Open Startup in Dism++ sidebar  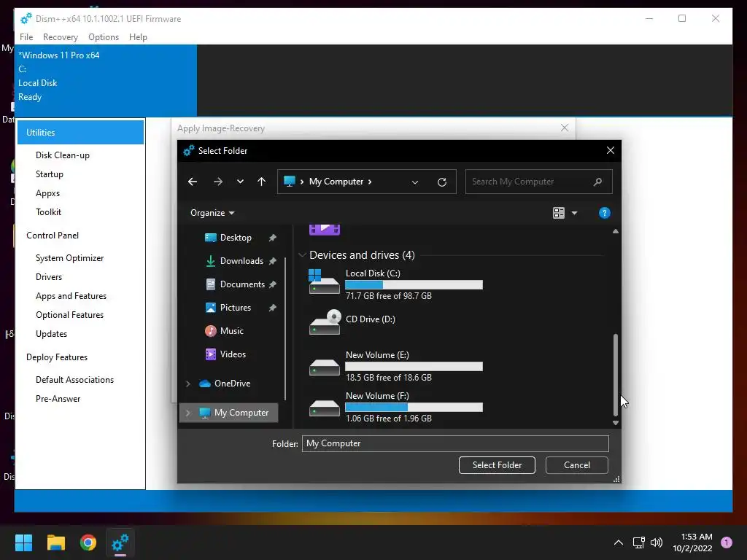click(x=50, y=174)
